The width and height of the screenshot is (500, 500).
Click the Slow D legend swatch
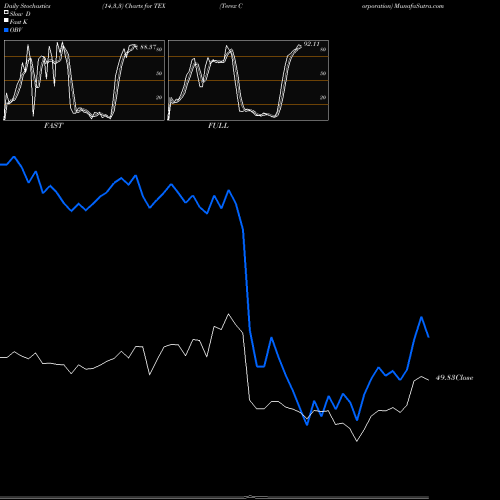[x=6, y=12]
